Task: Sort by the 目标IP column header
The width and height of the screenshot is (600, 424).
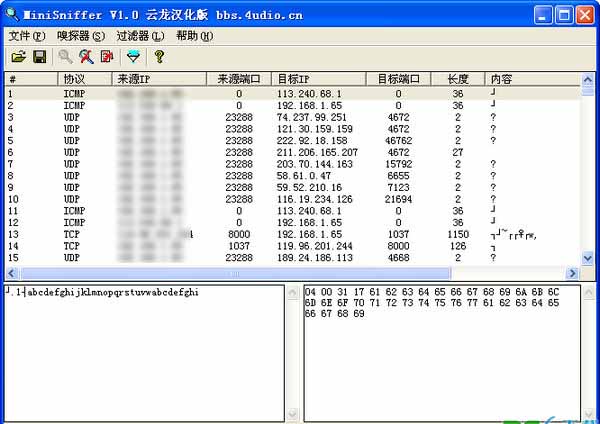Action: [318, 79]
